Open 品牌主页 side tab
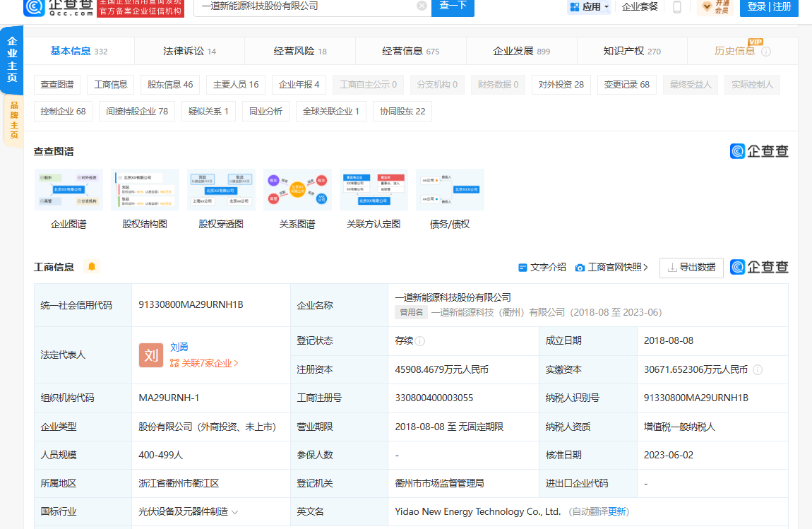The width and height of the screenshot is (812, 529). (13, 120)
